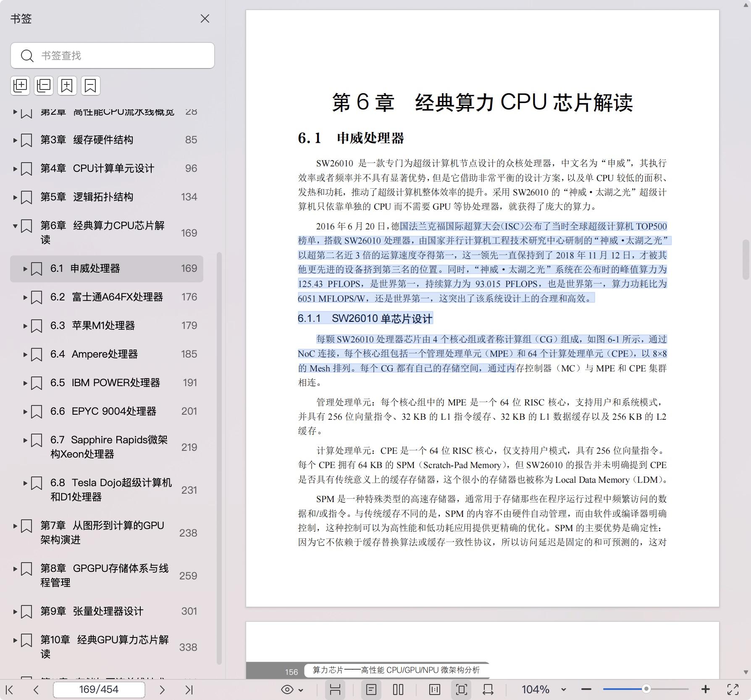
Task: Click chapter title 第6章 经典算力CPU芯片解读
Action: tap(482, 103)
